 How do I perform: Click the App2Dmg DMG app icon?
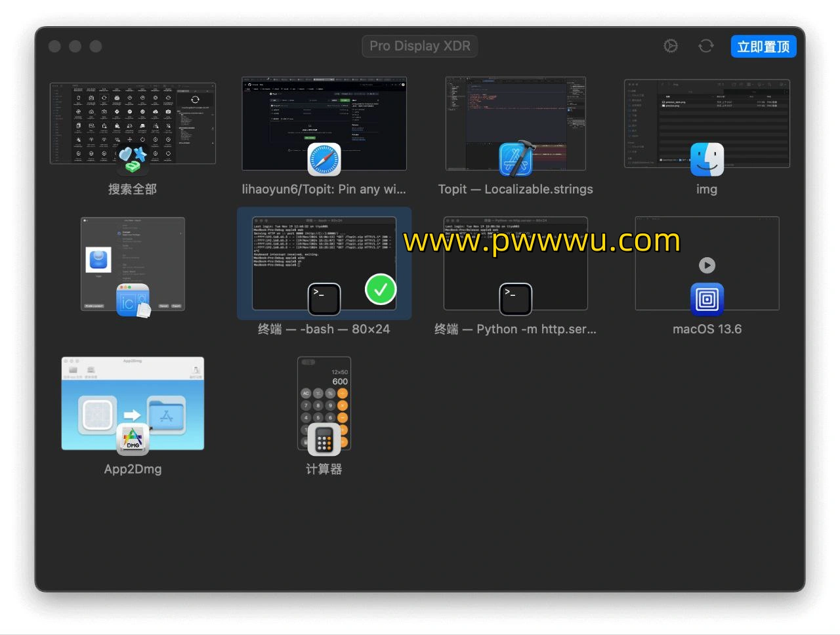(x=133, y=440)
